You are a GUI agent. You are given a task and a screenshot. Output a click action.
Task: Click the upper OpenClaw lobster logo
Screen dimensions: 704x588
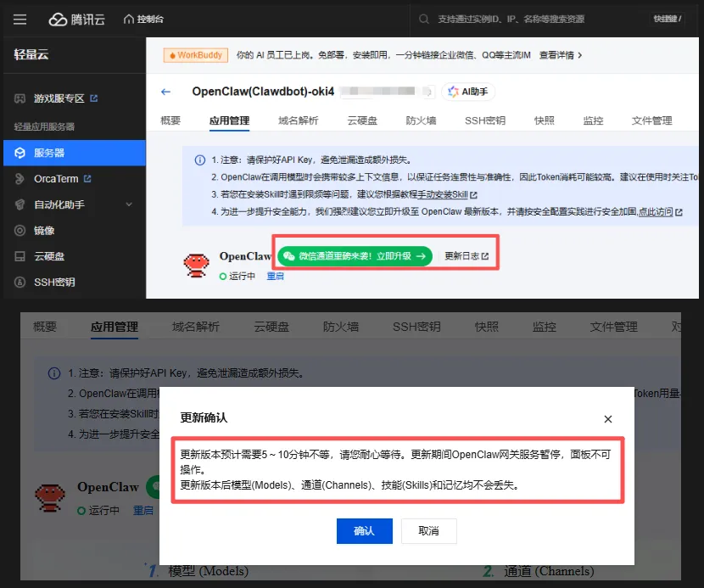tap(196, 265)
